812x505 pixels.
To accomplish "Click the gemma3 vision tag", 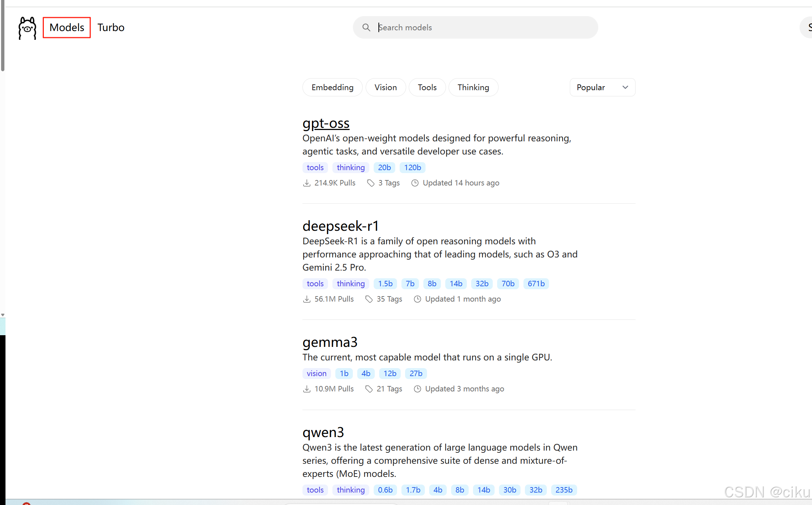I will [x=317, y=374].
